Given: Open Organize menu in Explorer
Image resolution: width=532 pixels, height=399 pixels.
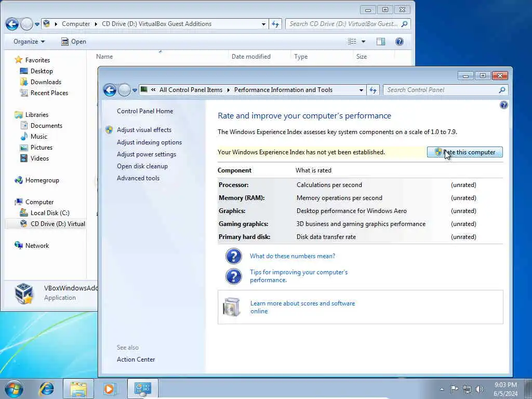Looking at the screenshot, I should 29,42.
